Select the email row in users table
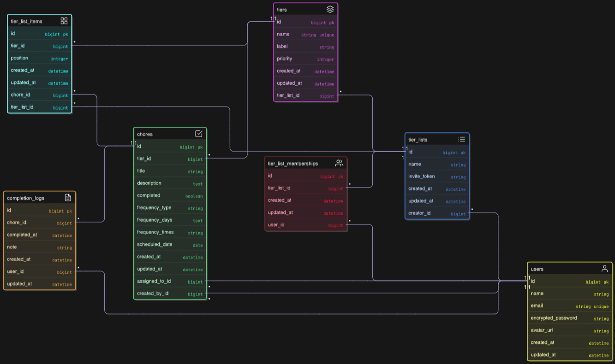The width and height of the screenshot is (615, 364). [x=570, y=306]
